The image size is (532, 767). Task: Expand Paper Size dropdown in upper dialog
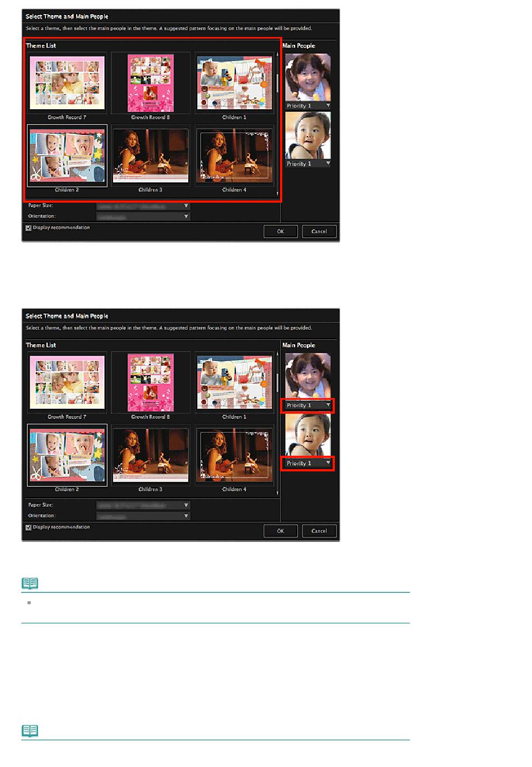[x=143, y=206]
